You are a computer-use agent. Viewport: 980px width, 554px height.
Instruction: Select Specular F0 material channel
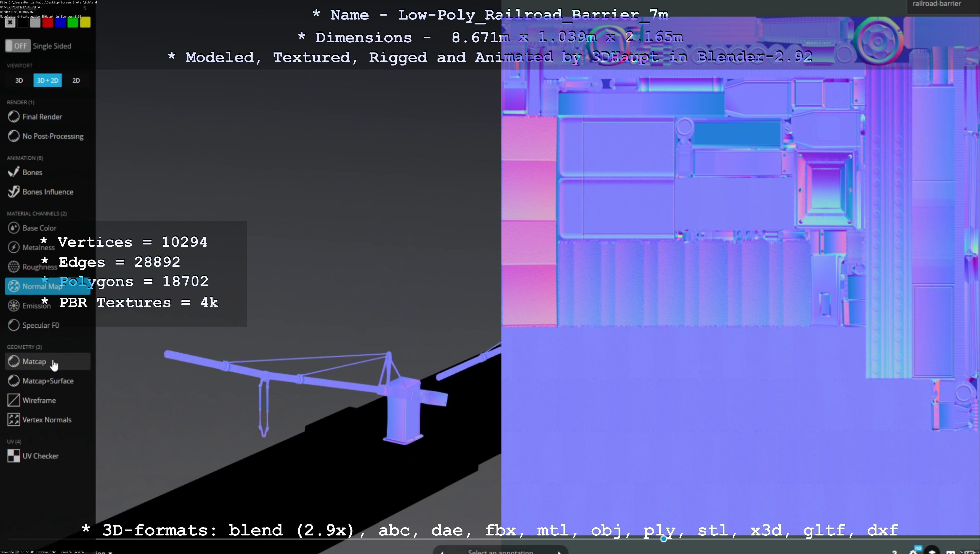coord(40,325)
